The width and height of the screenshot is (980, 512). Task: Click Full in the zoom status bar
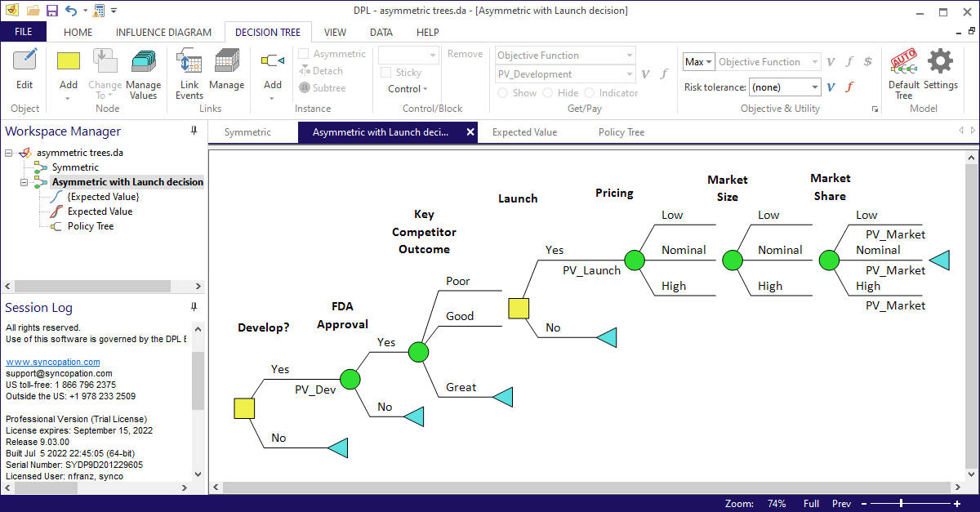coord(810,503)
